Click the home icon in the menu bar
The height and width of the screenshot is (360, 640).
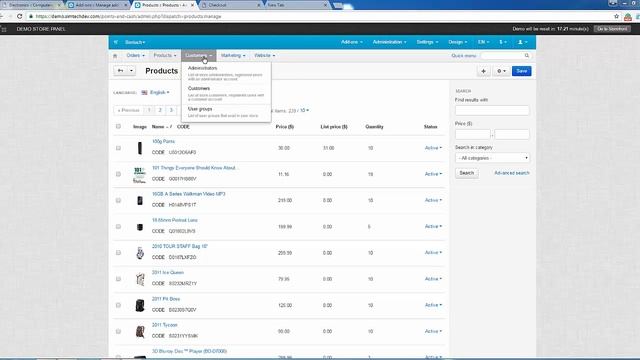(115, 56)
